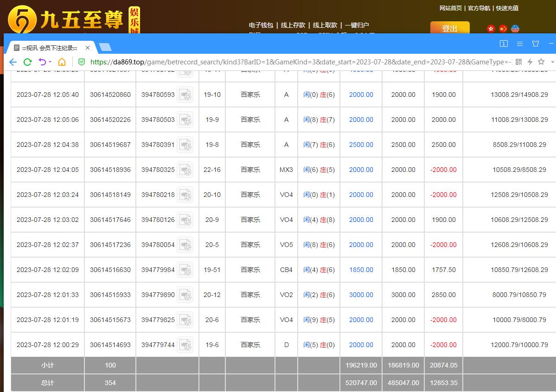This screenshot has width=556, height=392.
Task: Open video replay icon for round 394779890
Action: click(x=185, y=295)
